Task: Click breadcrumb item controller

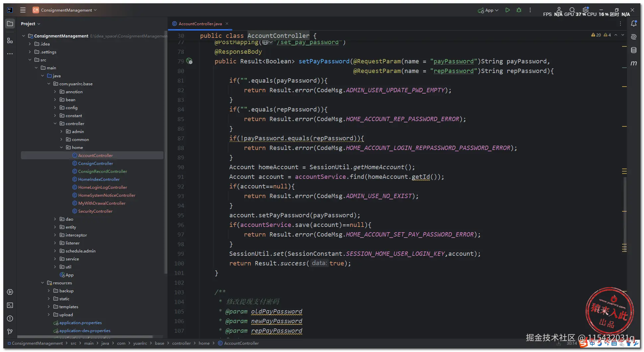Action: [x=181, y=343]
